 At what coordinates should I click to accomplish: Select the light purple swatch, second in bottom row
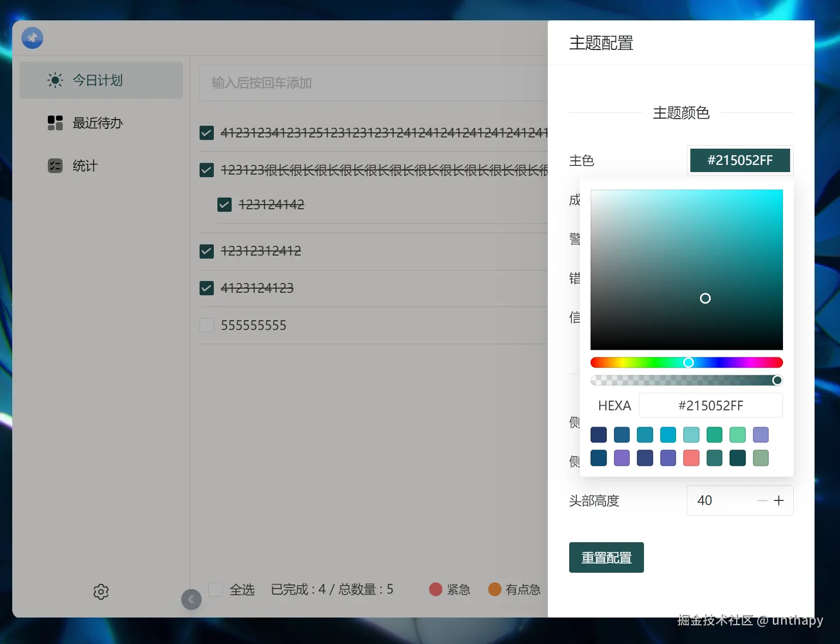coord(622,458)
